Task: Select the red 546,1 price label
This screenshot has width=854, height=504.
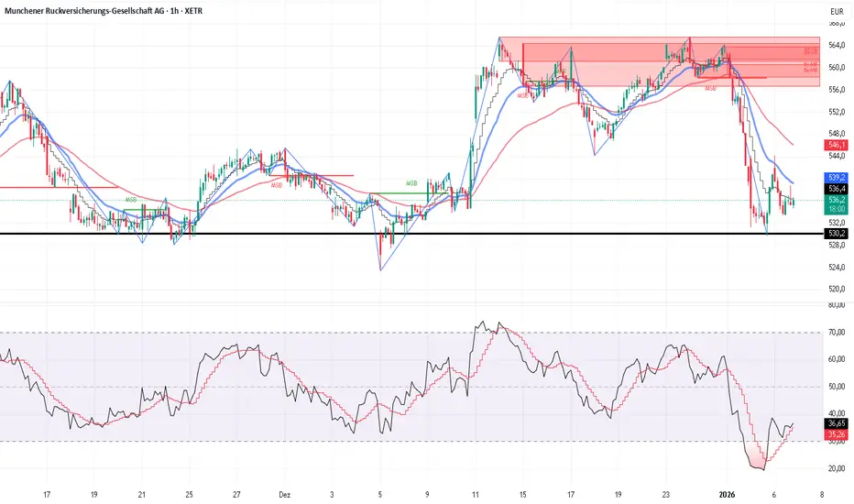Action: coord(837,145)
